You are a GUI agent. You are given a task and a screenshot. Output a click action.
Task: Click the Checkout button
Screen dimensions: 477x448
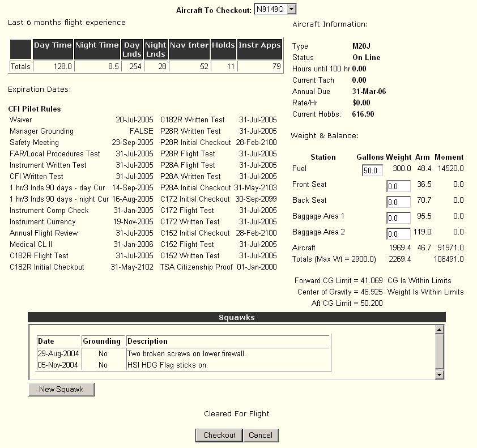[x=219, y=435]
